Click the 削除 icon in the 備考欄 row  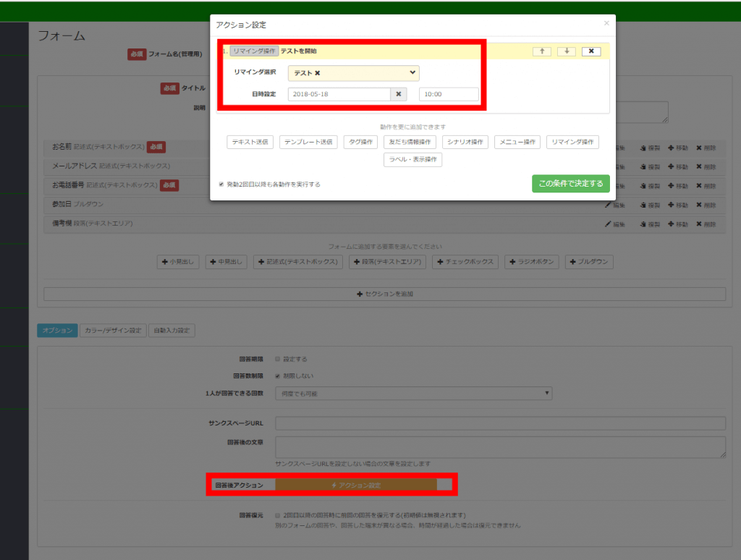[x=699, y=224]
